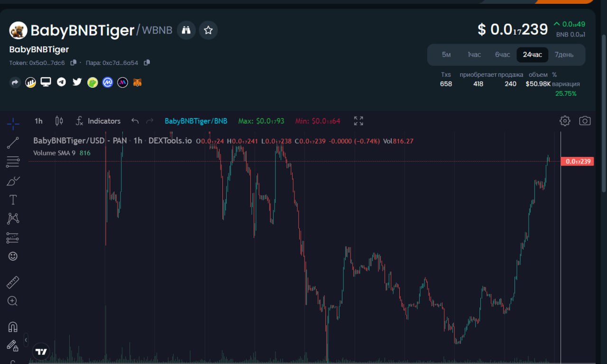Image resolution: width=607 pixels, height=364 pixels.
Task: Select the ruler measure tool
Action: 13,282
